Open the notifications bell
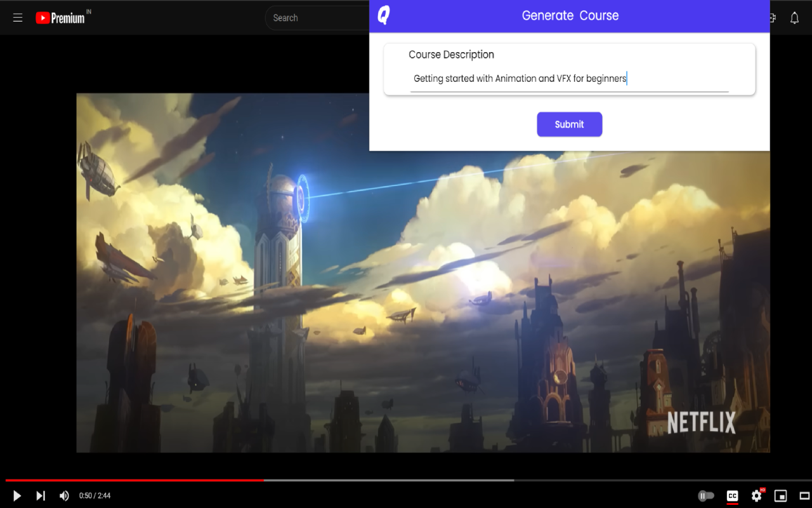This screenshot has height=508, width=812. 794,17
